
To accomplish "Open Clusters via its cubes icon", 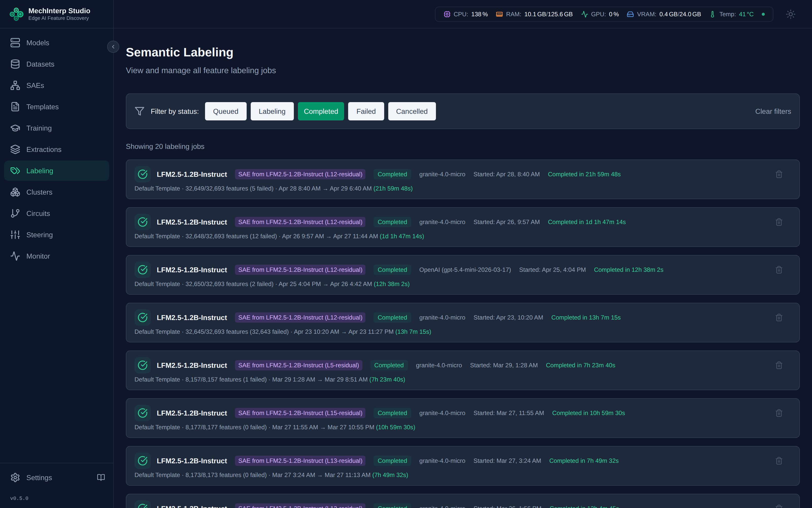I will point(15,192).
